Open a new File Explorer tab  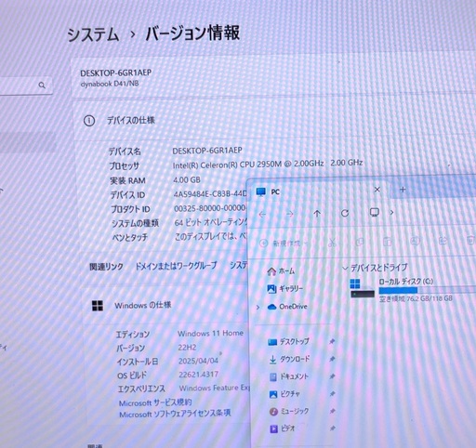(403, 190)
